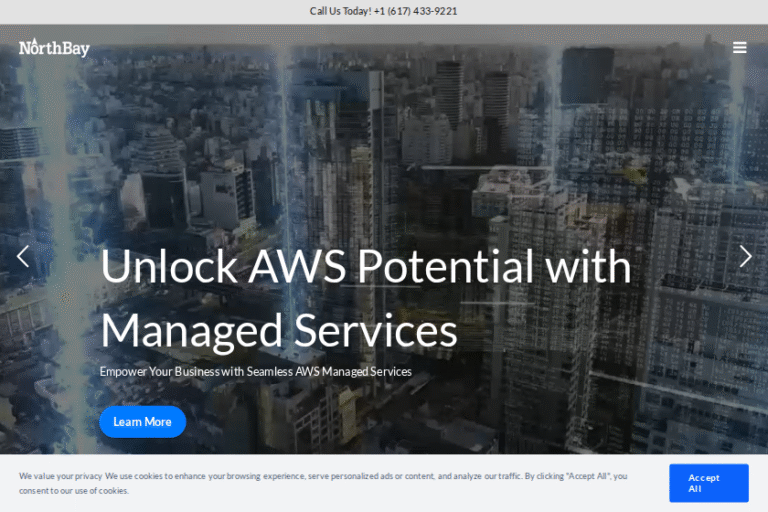Click the "Managed Services" headline line

coord(279,331)
